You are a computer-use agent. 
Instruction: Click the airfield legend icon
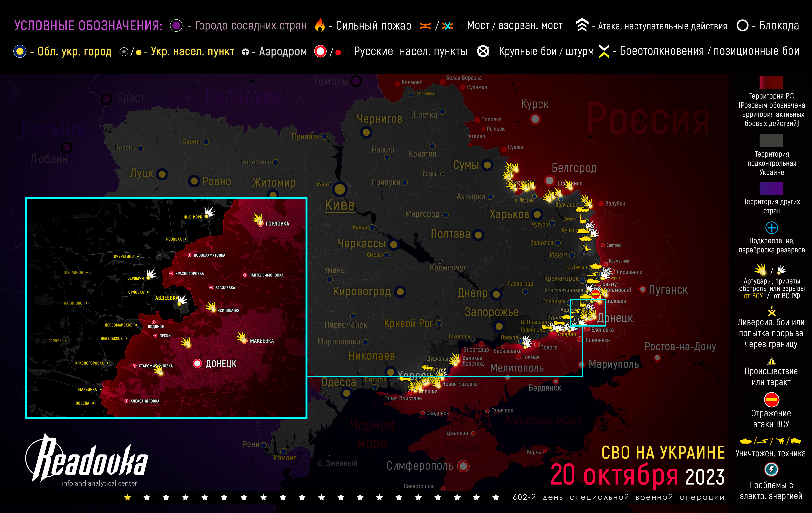pos(245,52)
